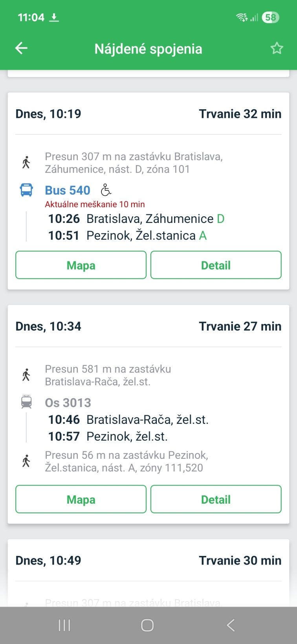Select the Os 3013 train label
The width and height of the screenshot is (297, 644).
[68, 403]
